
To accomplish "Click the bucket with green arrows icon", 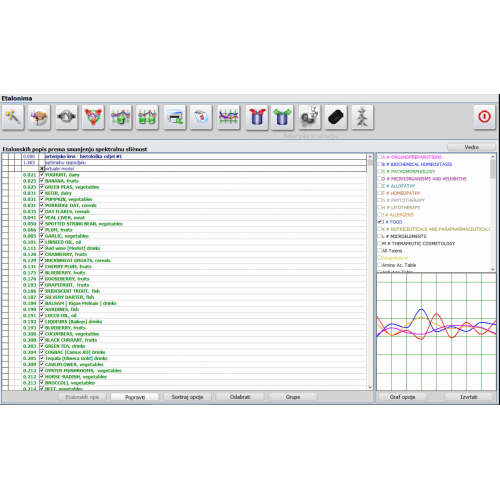I will (x=282, y=117).
